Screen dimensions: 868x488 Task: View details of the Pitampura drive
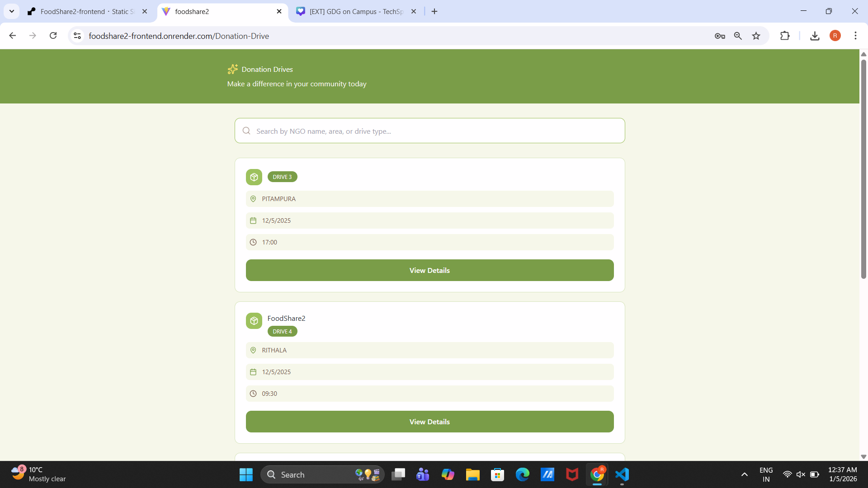coord(429,270)
